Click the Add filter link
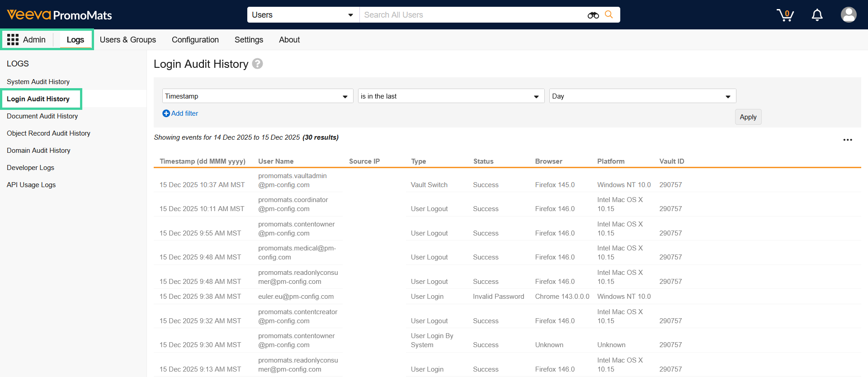The image size is (868, 377). (x=184, y=113)
